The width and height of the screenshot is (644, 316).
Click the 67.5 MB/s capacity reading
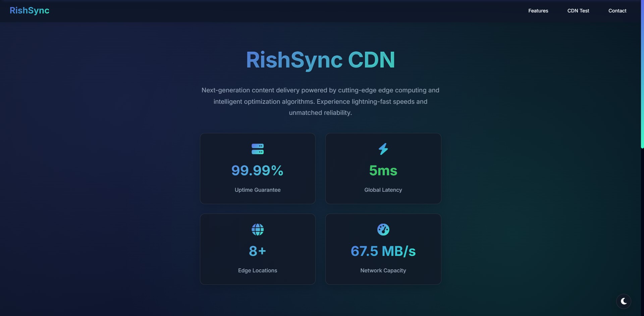click(x=383, y=251)
